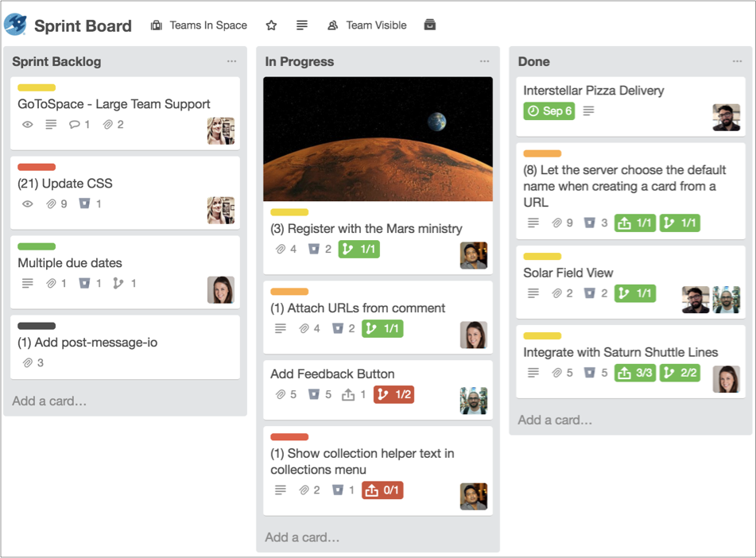Click the description icon on Multiple due dates

click(26, 282)
